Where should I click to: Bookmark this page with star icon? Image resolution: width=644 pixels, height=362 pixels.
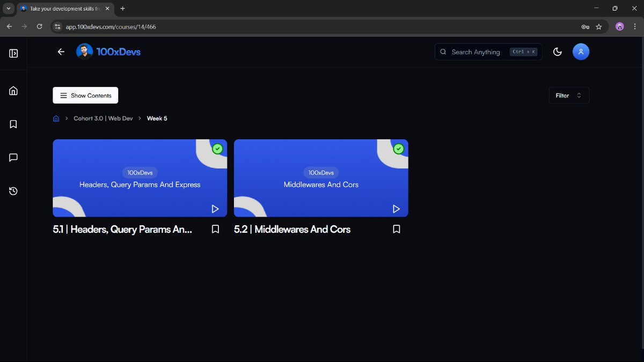599,26
